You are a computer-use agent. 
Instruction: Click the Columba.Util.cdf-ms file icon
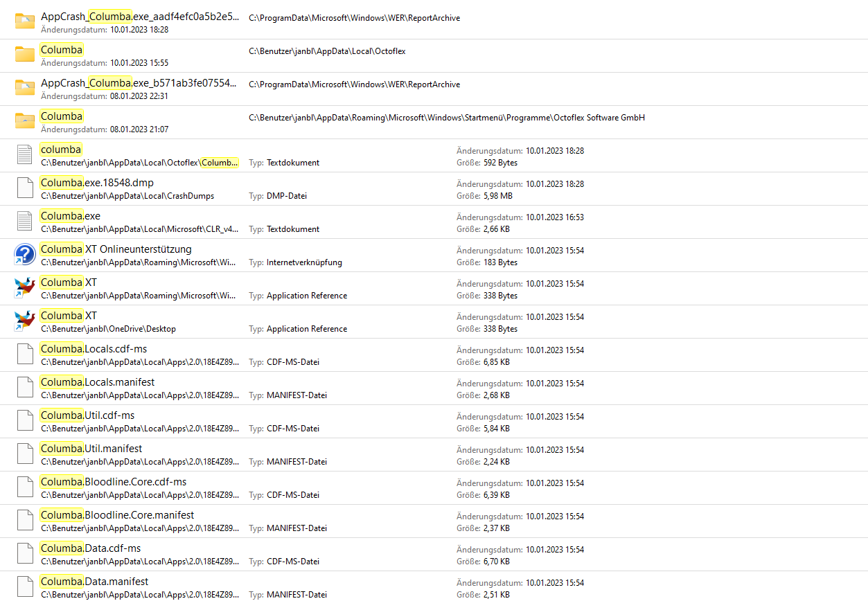pos(25,420)
